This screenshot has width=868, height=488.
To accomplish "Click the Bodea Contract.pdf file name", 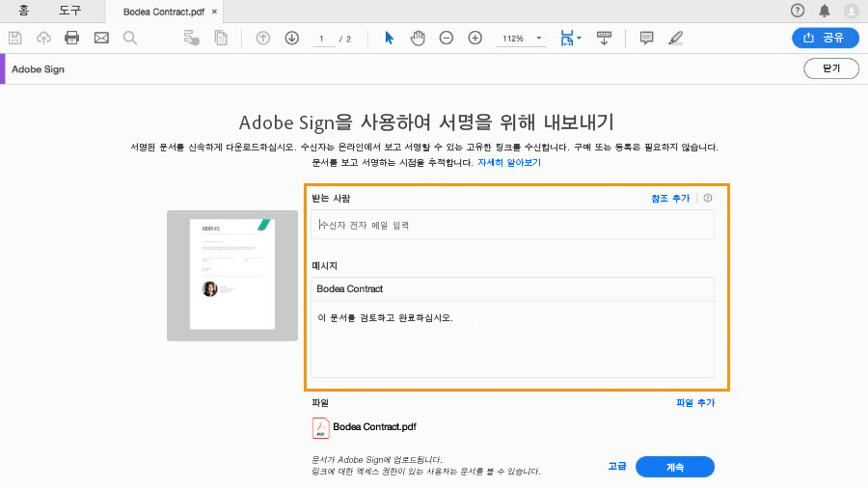I will [x=374, y=426].
